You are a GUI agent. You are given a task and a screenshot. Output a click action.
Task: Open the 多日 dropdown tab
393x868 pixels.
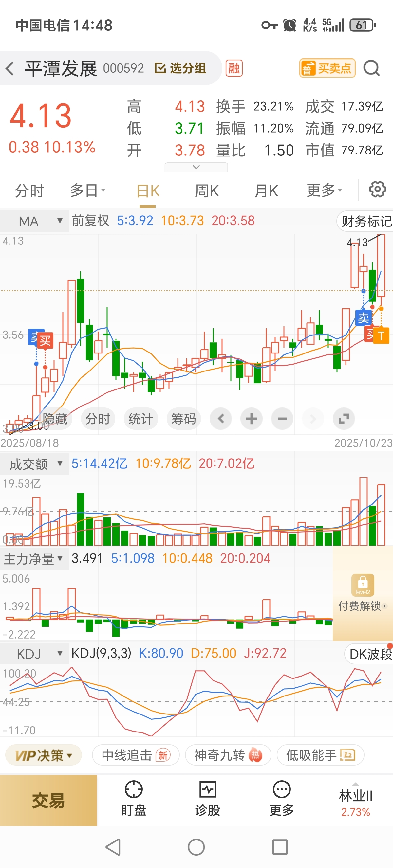pos(88,191)
